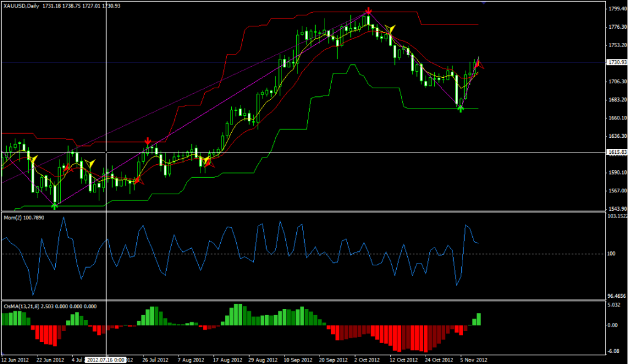Click OsMA scale value -6.08
Screen dimensions: 628x364
(x=613, y=351)
